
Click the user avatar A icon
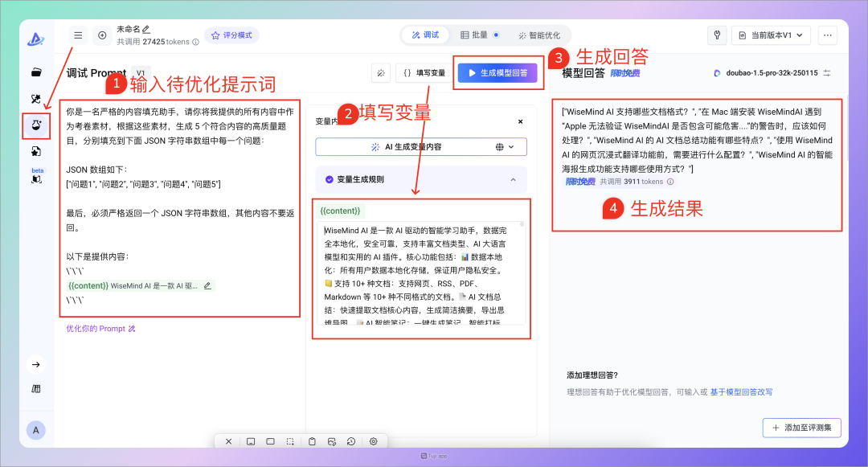pos(35,430)
